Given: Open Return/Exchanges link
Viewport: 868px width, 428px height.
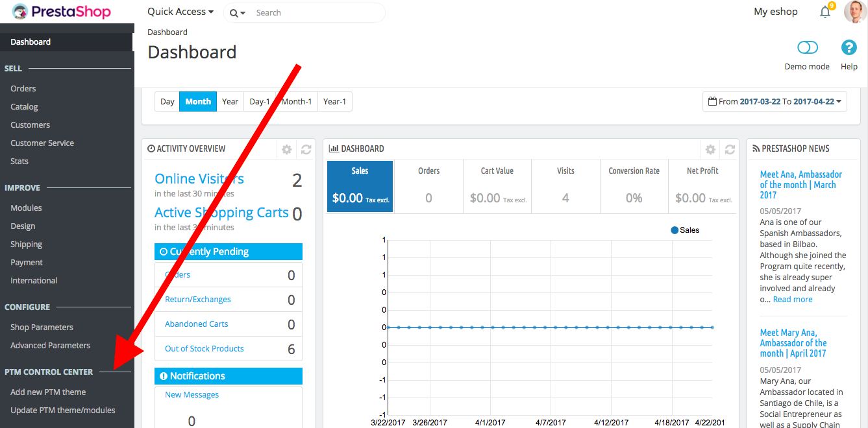Looking at the screenshot, I should click(198, 299).
